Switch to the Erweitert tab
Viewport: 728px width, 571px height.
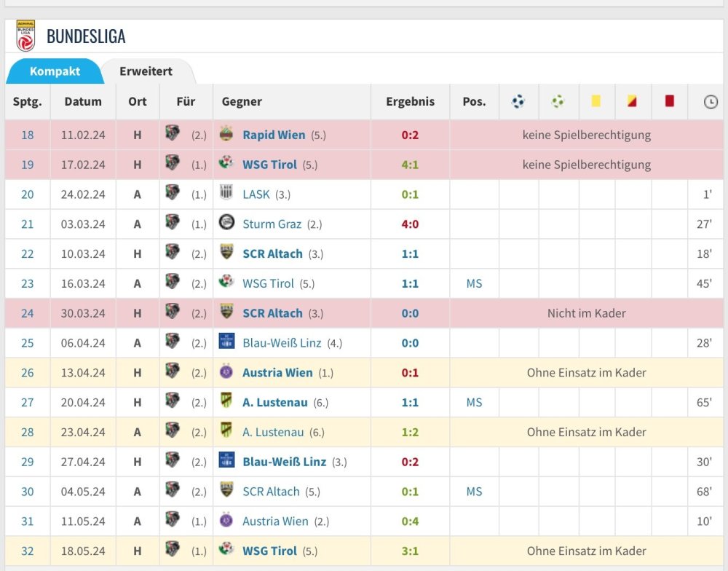146,71
